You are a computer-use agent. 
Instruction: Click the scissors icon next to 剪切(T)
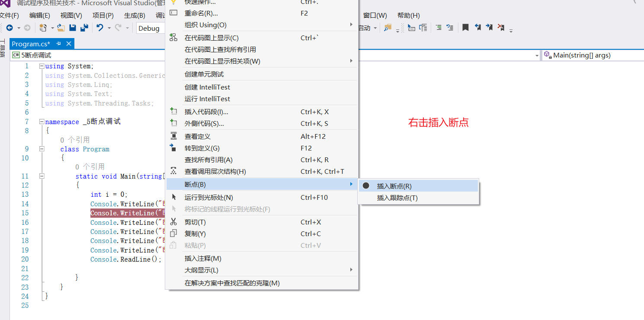[174, 222]
